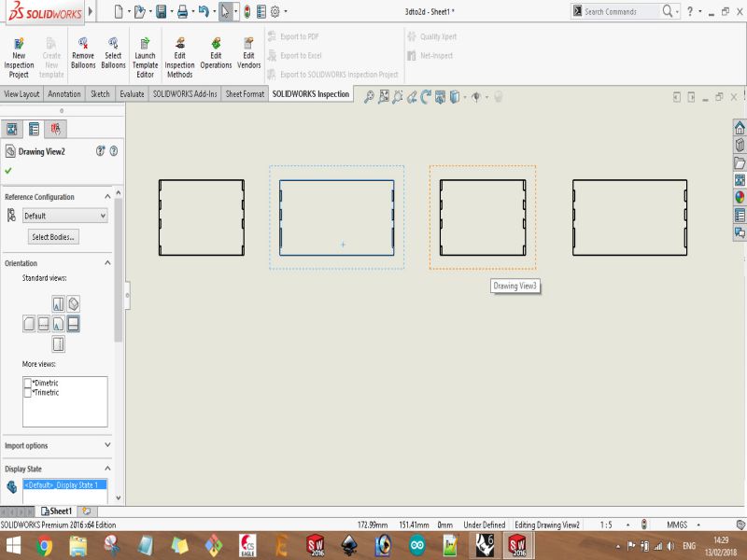This screenshot has width=747, height=560.
Task: Click the Rotate View curved arrow icon
Action: pos(426,97)
